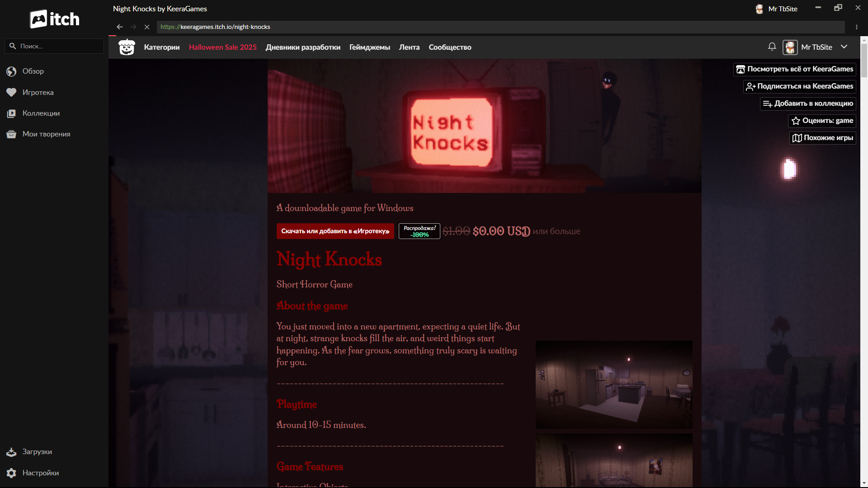Open the browser three-dot menu
This screenshot has height=488, width=868.
(x=857, y=27)
